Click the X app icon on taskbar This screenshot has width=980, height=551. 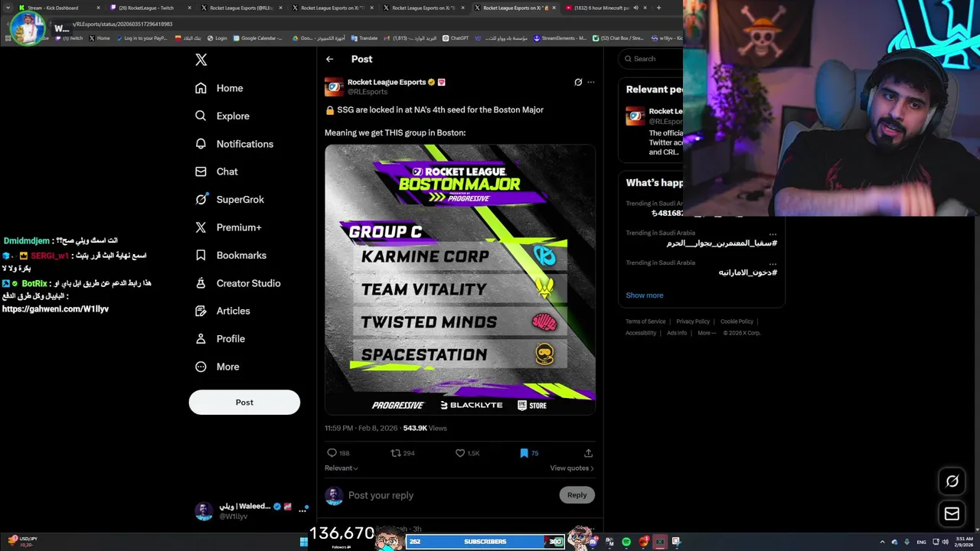[x=660, y=542]
